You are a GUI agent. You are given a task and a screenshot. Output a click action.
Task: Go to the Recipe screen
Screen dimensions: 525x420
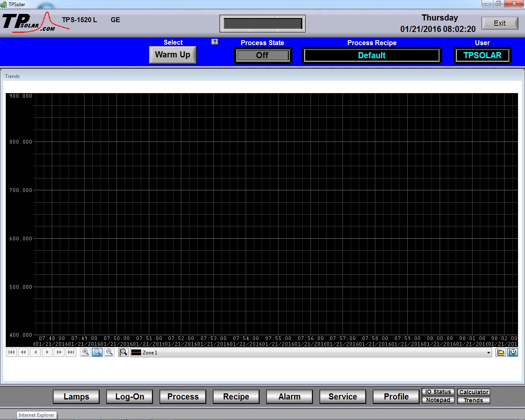click(x=236, y=397)
